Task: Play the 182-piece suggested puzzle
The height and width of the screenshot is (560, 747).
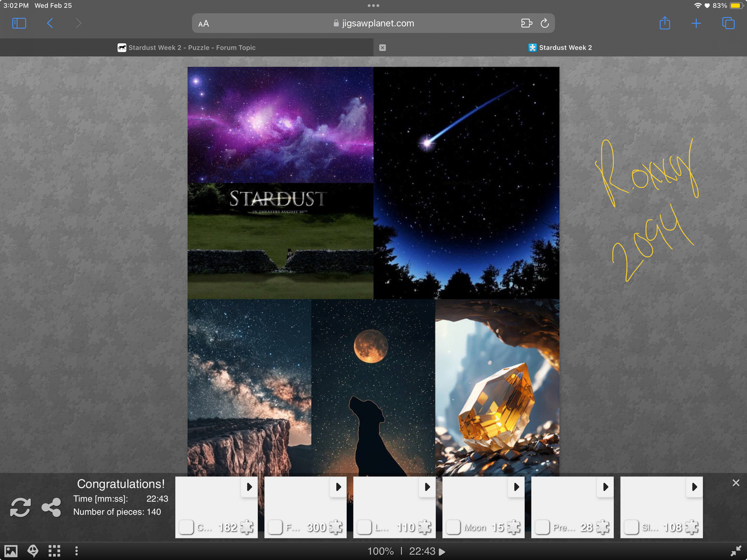Action: click(x=249, y=487)
